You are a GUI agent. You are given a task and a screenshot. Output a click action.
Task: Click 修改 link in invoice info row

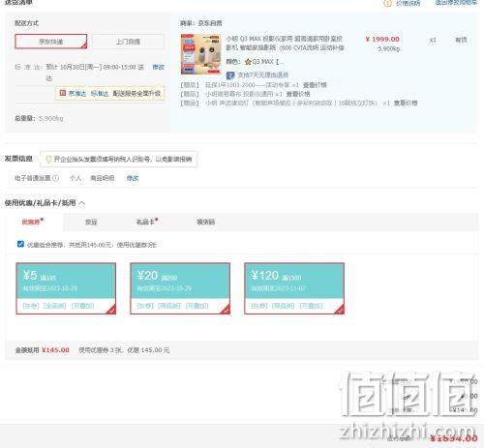coord(133,178)
